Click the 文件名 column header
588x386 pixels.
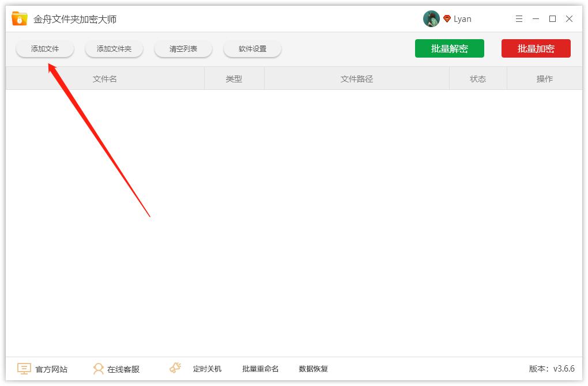point(104,78)
